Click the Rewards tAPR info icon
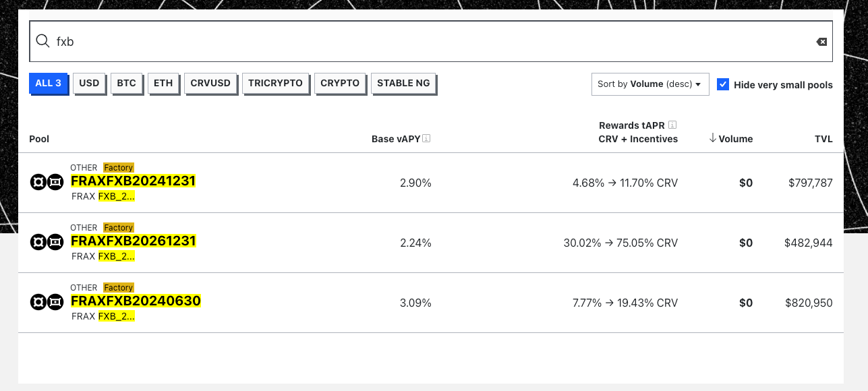868x391 pixels. click(x=672, y=125)
